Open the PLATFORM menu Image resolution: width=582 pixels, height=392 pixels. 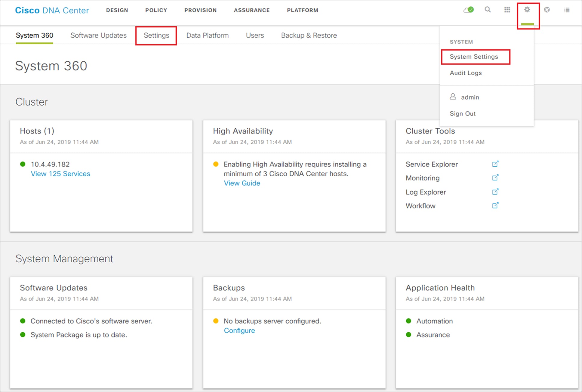pyautogui.click(x=303, y=10)
